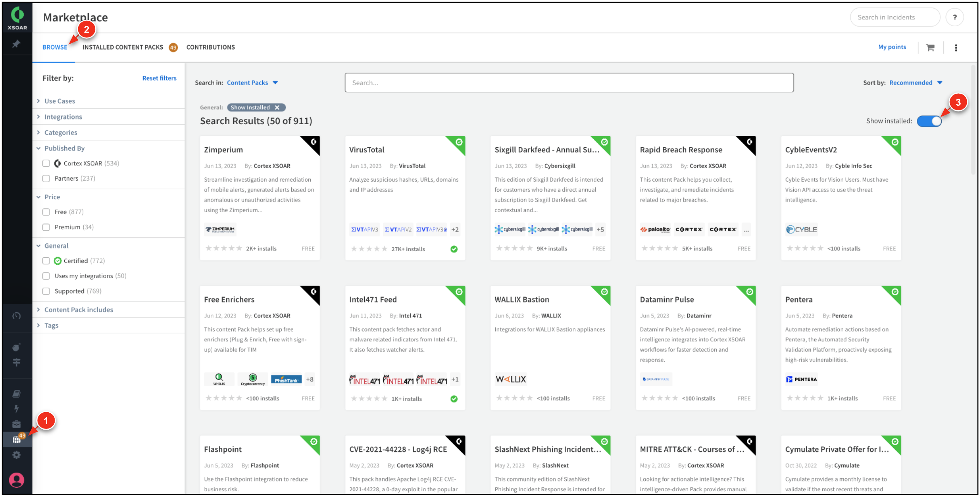Click the Search in Incidents field
This screenshot has height=497, width=980.
click(x=895, y=17)
